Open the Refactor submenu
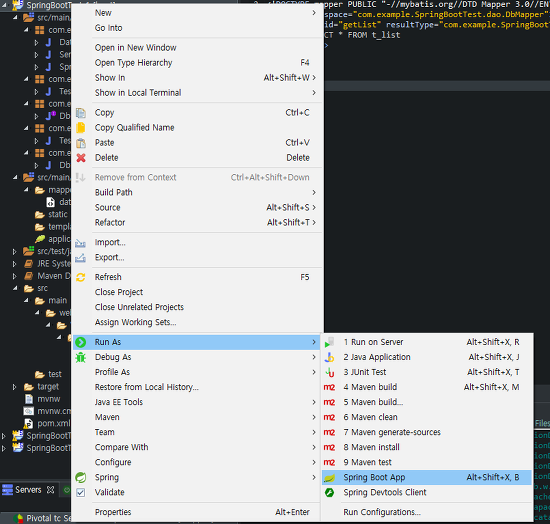 point(196,223)
